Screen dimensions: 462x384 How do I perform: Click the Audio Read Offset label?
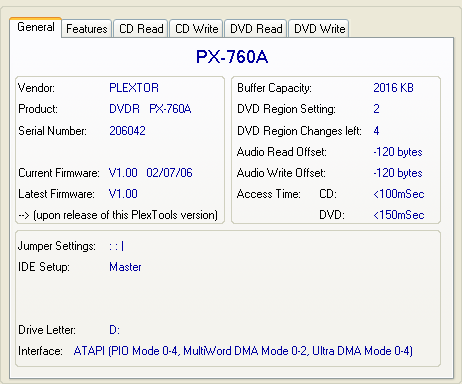(x=282, y=152)
